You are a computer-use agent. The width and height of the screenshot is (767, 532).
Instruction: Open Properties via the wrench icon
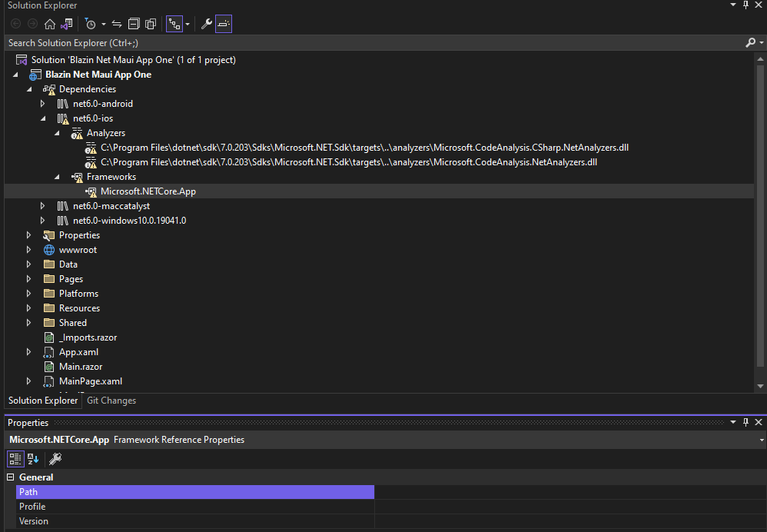click(206, 24)
